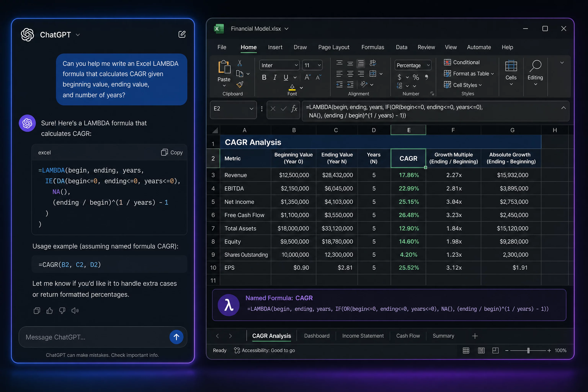The height and width of the screenshot is (392, 588).
Task: Open the Financial Model.xlsx title dropdown
Action: (x=287, y=29)
